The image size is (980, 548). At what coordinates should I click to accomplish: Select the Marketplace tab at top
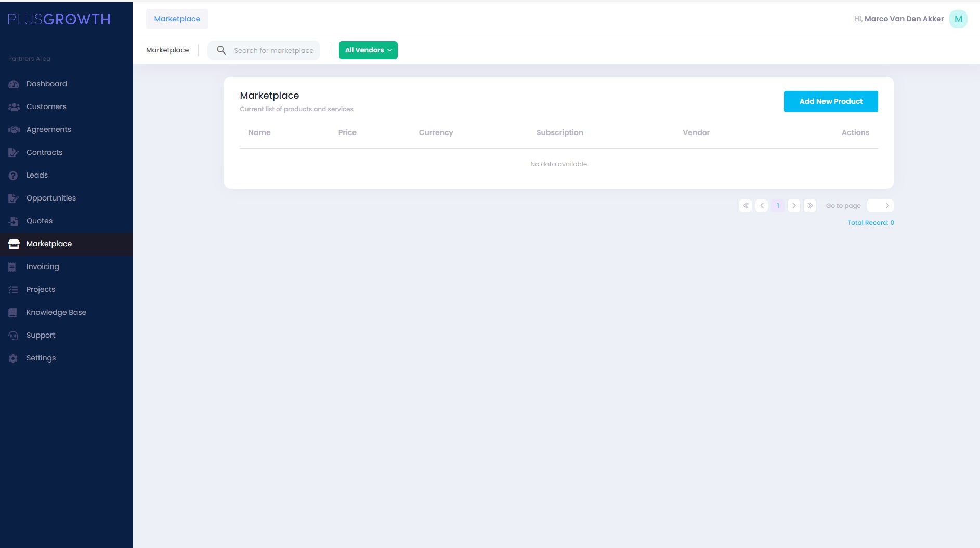[177, 19]
